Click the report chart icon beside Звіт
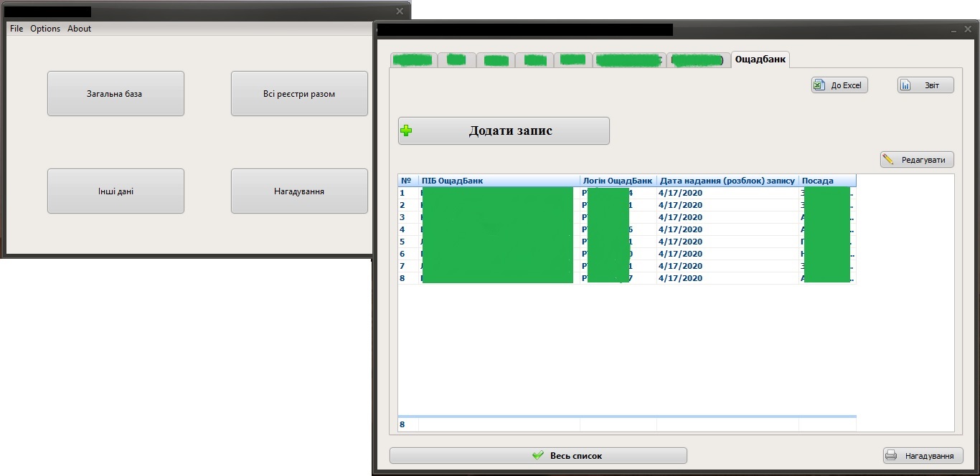 (x=905, y=85)
